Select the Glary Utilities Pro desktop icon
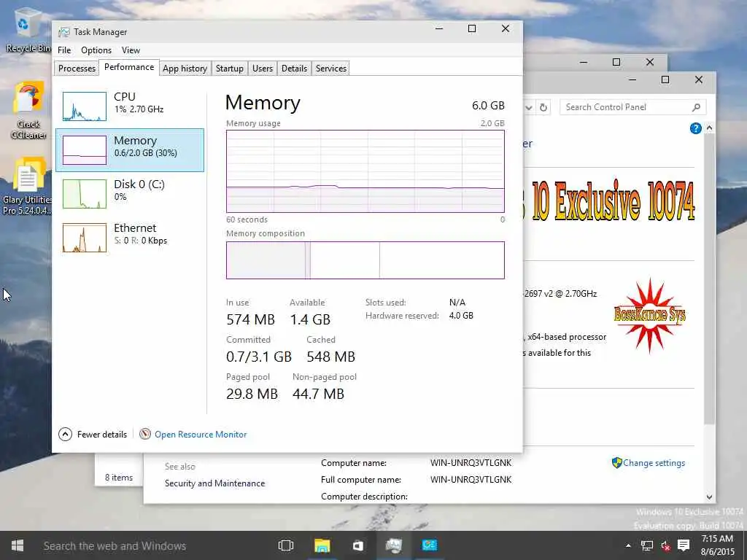The height and width of the screenshot is (560, 747). coord(28,187)
